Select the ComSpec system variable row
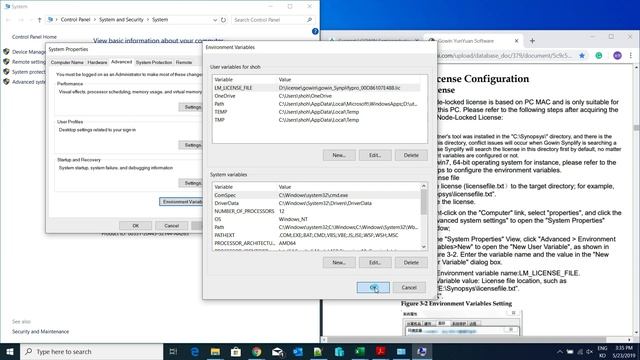The width and height of the screenshot is (640, 360). click(x=316, y=195)
